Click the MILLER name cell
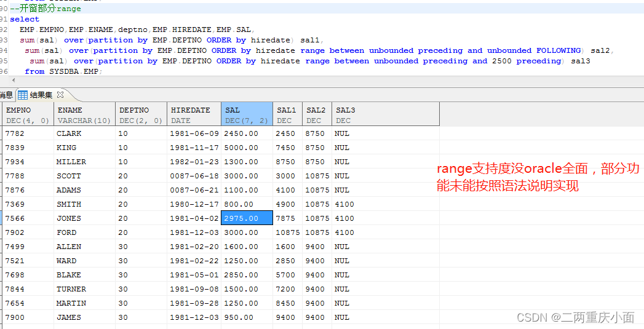This screenshot has height=329, width=644. click(85, 162)
